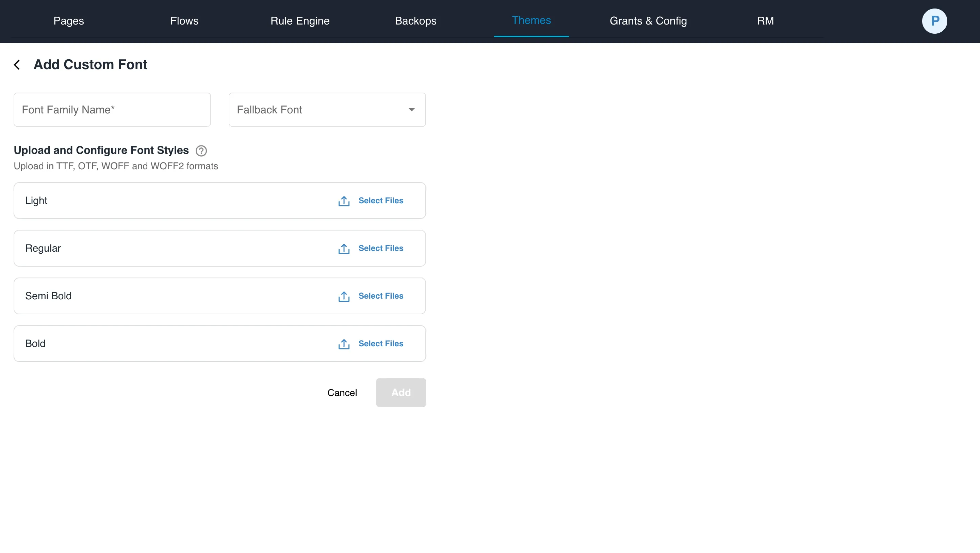Image resolution: width=980 pixels, height=553 pixels.
Task: Click the Cancel button
Action: [x=342, y=393]
